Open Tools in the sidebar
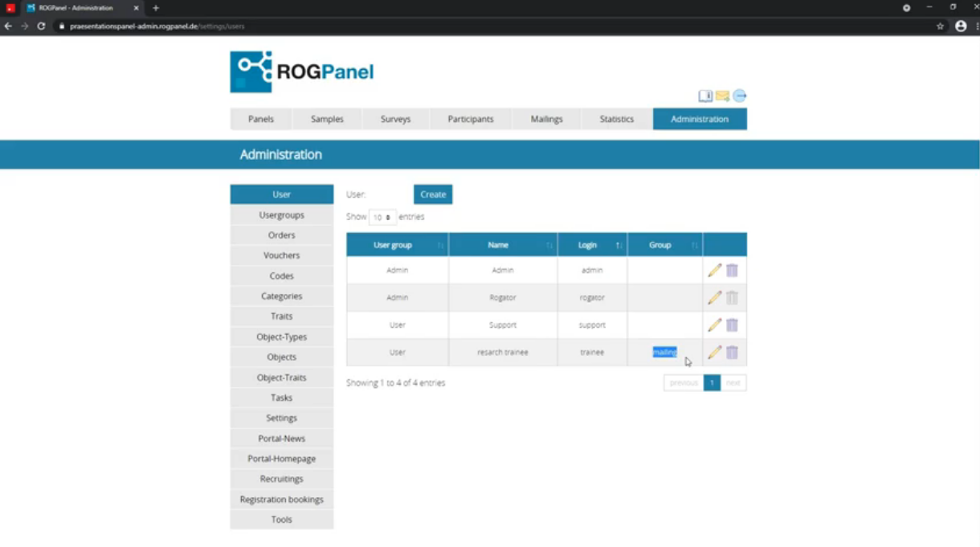The image size is (980, 547). (282, 520)
